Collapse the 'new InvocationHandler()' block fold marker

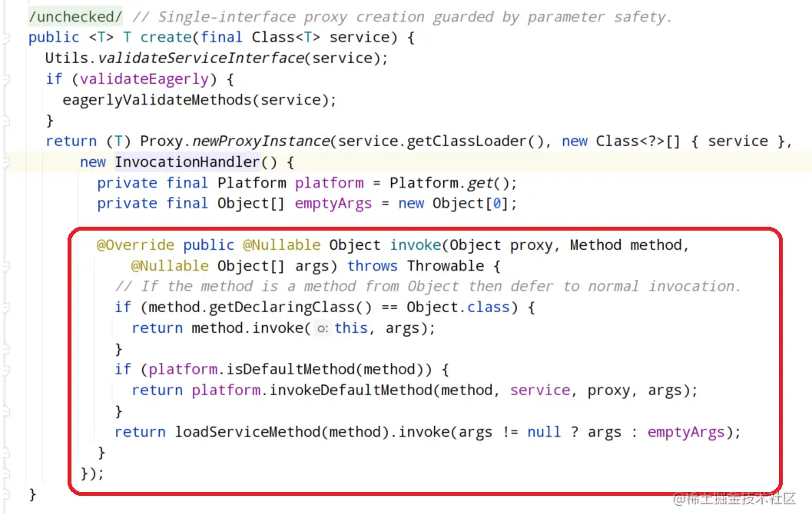coord(6,163)
